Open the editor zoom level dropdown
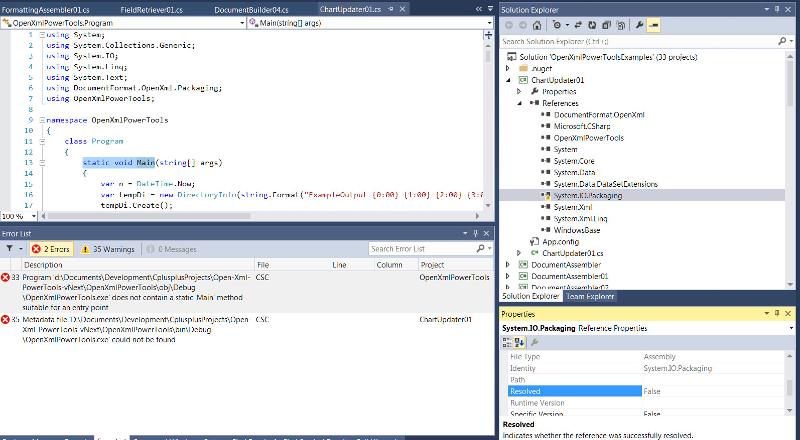This screenshot has width=800, height=440. click(x=31, y=215)
